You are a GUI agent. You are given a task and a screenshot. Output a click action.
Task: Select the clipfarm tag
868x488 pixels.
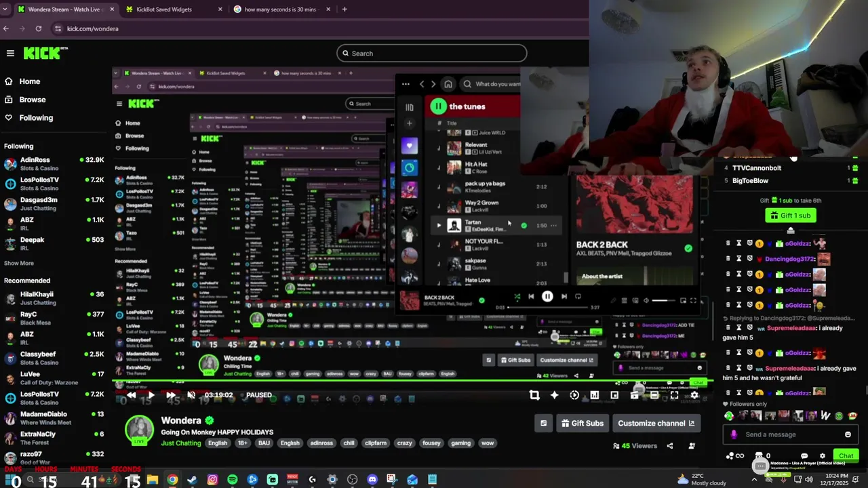click(376, 443)
